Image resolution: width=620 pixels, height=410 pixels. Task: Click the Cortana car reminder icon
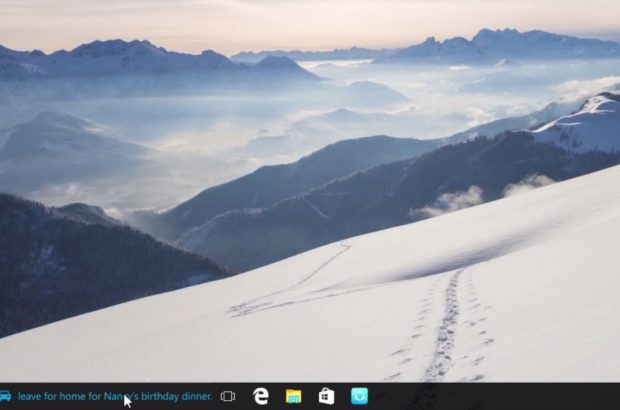5,396
